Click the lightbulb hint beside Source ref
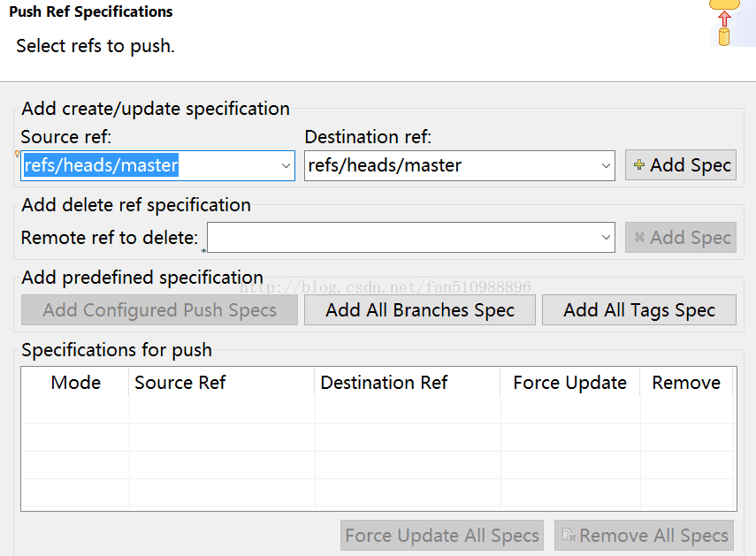This screenshot has width=756, height=556. coord(18,154)
